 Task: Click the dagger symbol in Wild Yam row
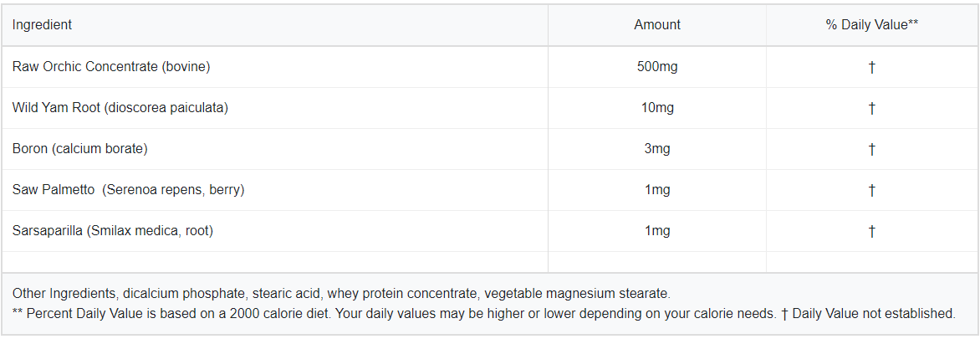click(871, 108)
